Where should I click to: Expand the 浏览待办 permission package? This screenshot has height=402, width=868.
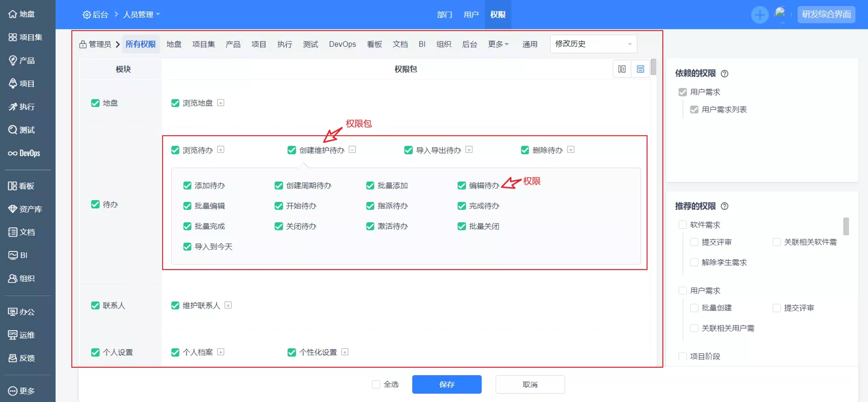coord(221,150)
